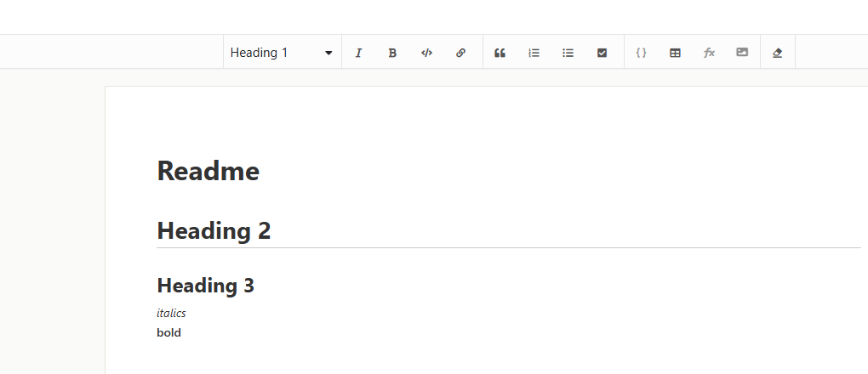868x374 pixels.
Task: Insert a table
Action: point(676,53)
